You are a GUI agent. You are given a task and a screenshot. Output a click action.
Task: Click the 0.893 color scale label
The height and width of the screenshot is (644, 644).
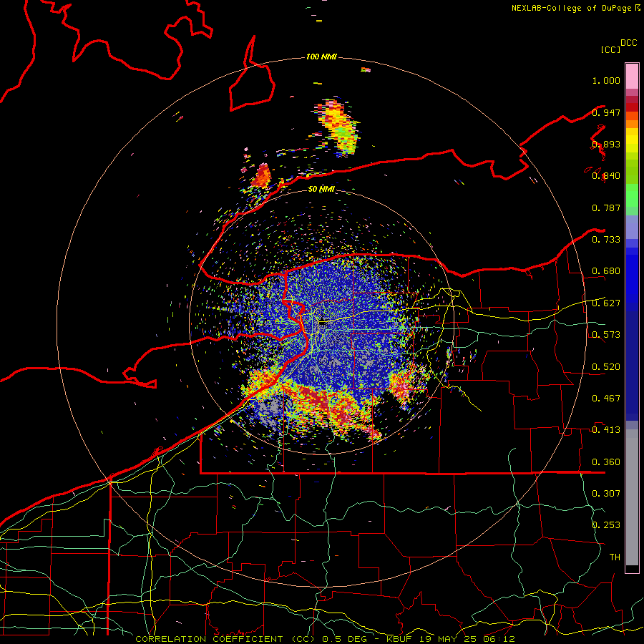(x=606, y=144)
